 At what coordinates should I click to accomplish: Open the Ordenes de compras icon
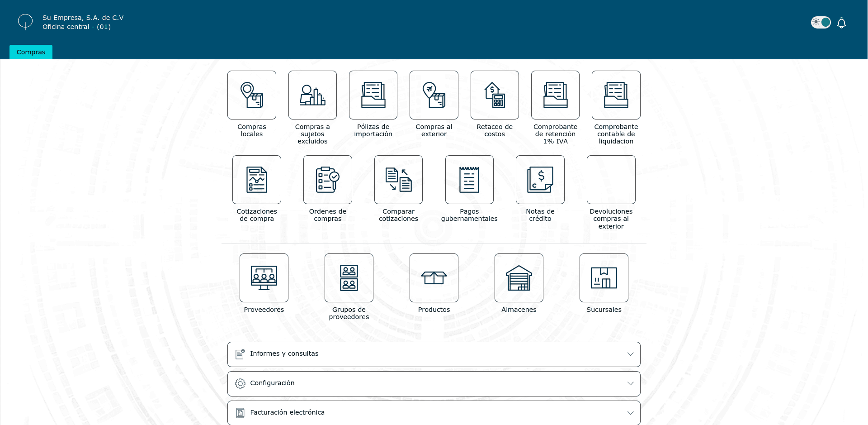click(328, 180)
